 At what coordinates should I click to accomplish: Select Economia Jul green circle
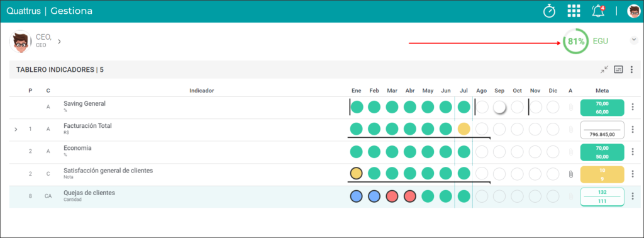pos(464,152)
